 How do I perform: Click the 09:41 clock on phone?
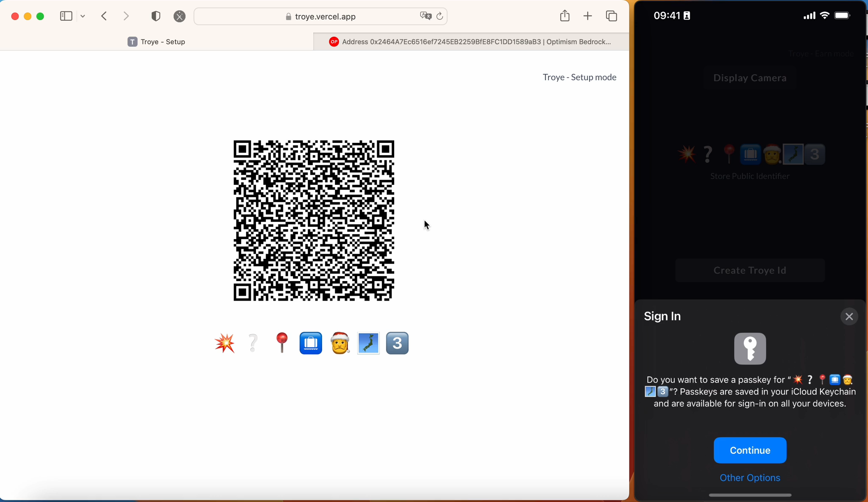tap(667, 16)
